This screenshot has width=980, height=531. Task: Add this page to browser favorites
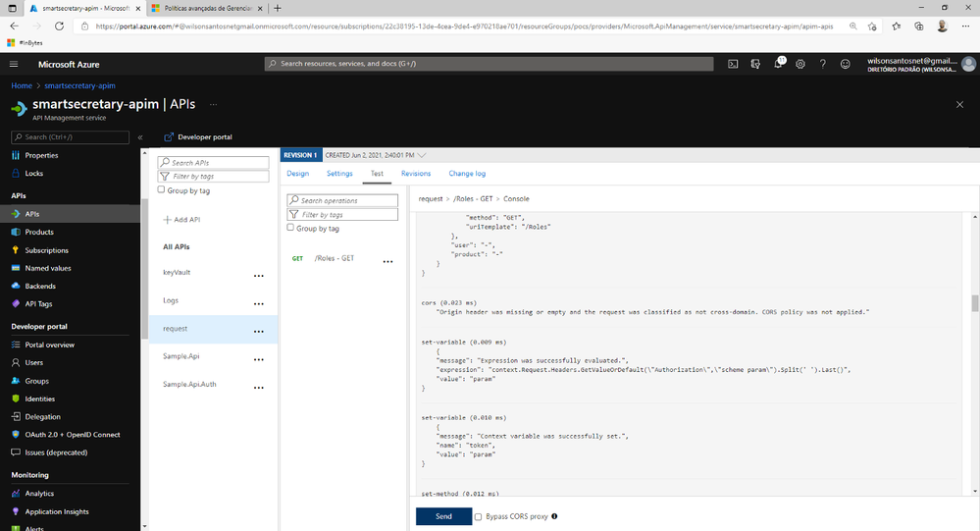872,27
